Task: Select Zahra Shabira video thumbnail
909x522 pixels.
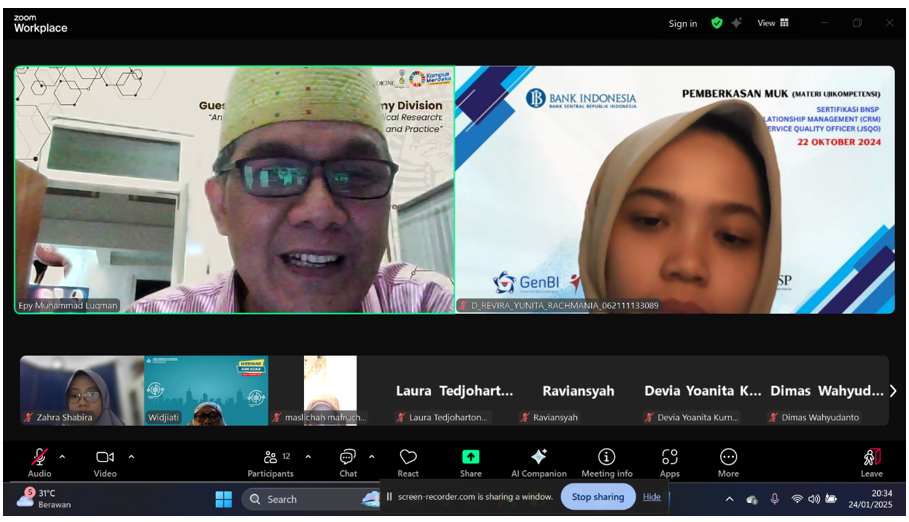Action: pos(82,390)
